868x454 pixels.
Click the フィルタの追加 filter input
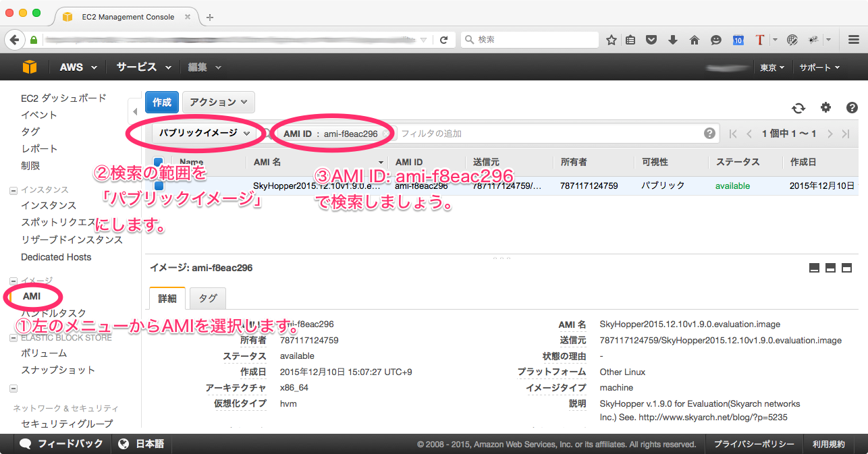point(549,134)
